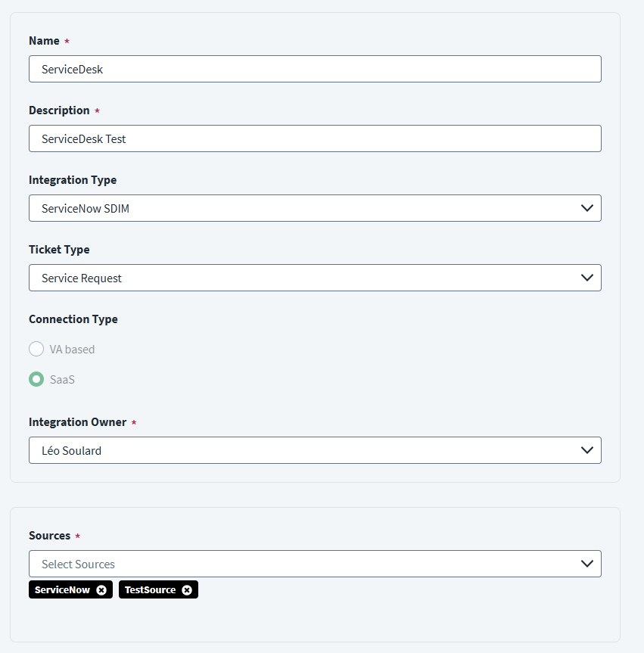The width and height of the screenshot is (644, 653).
Task: Click the Select Sources combo box
Action: [303, 564]
